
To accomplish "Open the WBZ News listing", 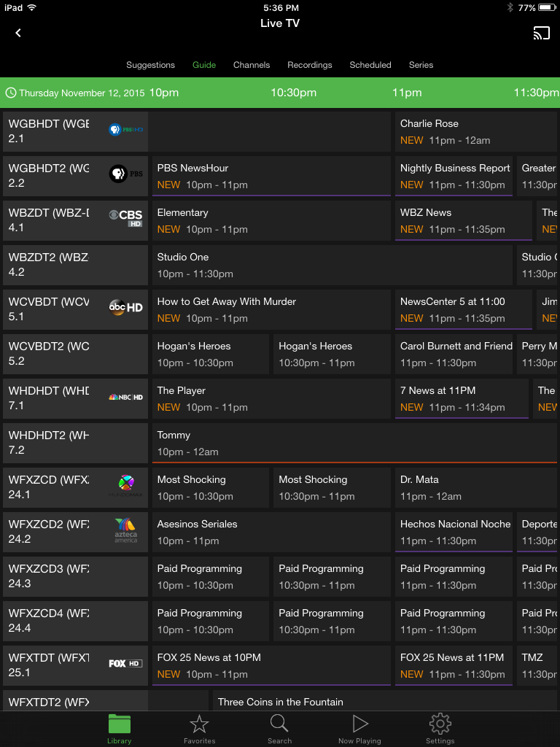I will pos(464,220).
